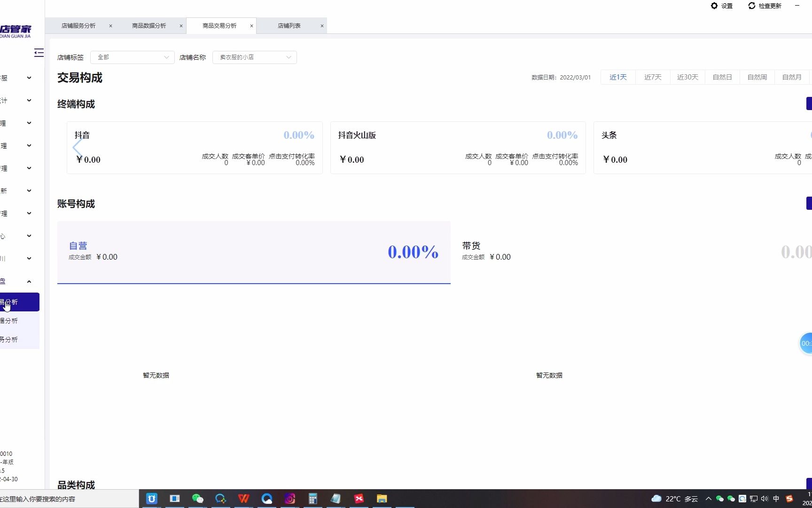The width and height of the screenshot is (812, 508).
Task: Click the blue progress bar under 自营 card
Action: point(254,283)
